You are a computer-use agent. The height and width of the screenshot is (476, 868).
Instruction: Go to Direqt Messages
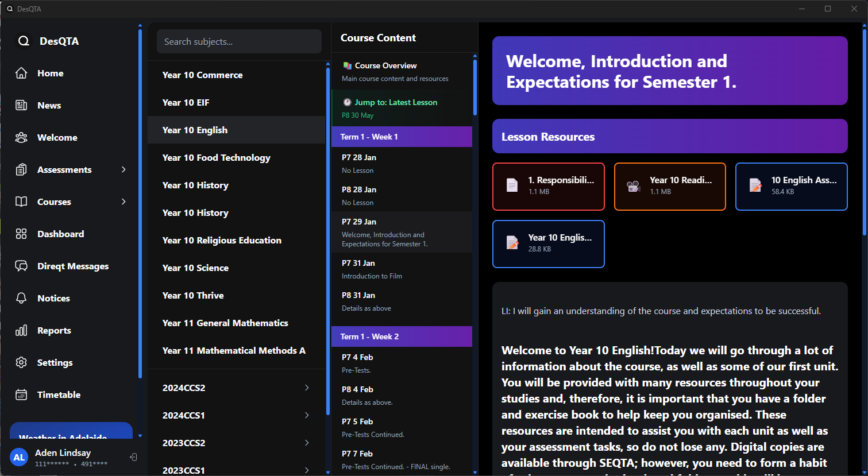pos(73,266)
